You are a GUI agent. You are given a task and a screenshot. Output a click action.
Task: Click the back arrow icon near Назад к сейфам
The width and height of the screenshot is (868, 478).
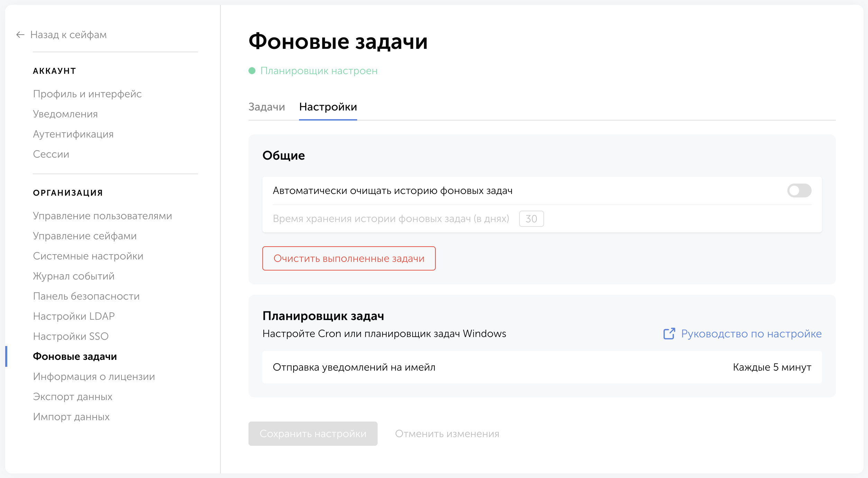[x=20, y=35]
